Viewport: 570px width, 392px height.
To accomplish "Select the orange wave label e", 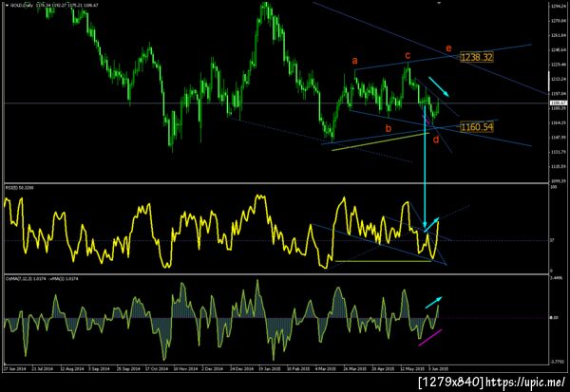I will tap(448, 48).
